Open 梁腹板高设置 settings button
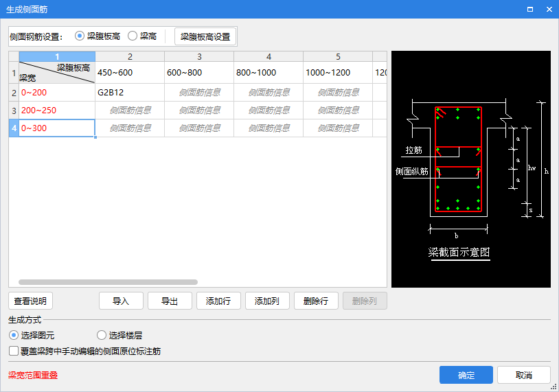 (205, 36)
